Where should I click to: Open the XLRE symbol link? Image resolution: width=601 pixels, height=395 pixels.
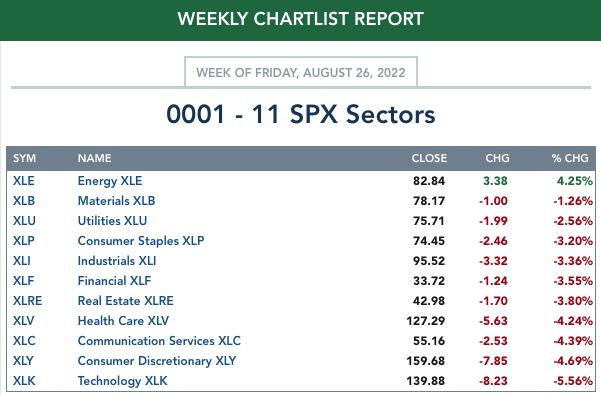coord(28,301)
